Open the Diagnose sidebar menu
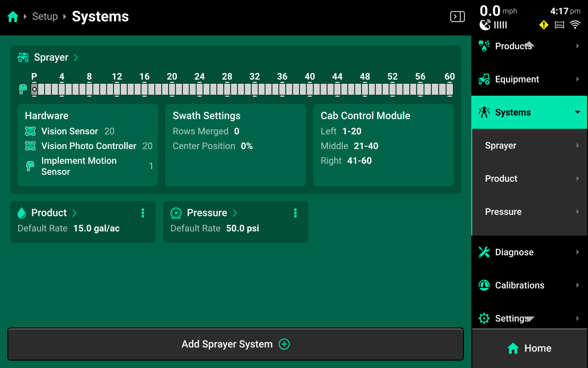This screenshot has width=588, height=368. (530, 252)
